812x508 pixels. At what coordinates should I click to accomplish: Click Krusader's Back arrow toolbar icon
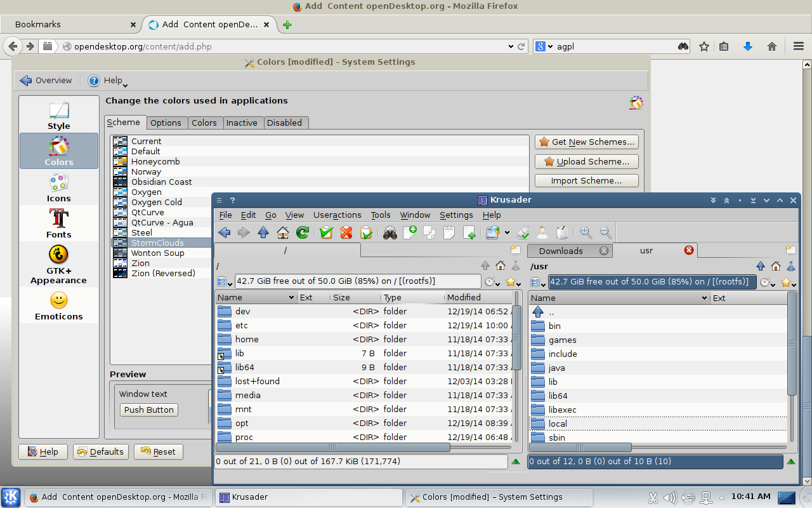point(224,232)
